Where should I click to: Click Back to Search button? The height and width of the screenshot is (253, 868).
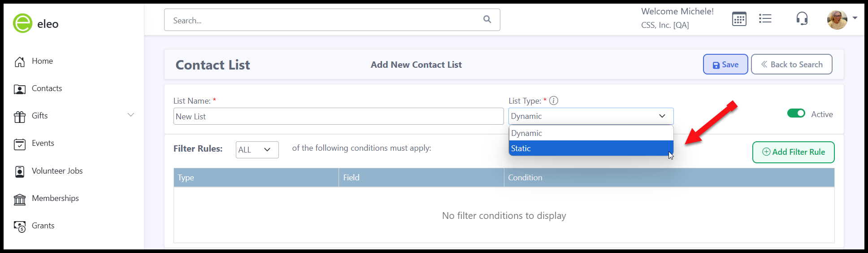click(791, 65)
